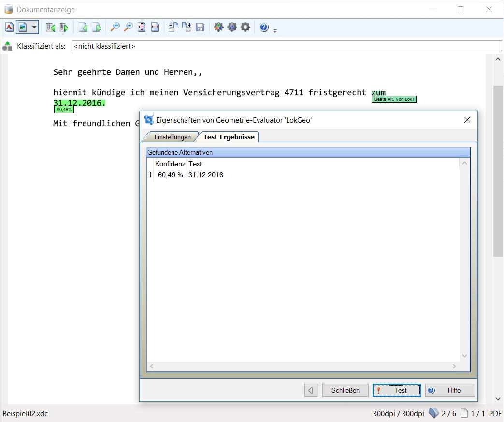This screenshot has width=504, height=422.
Task: Fit page to width icon
Action: (155, 28)
